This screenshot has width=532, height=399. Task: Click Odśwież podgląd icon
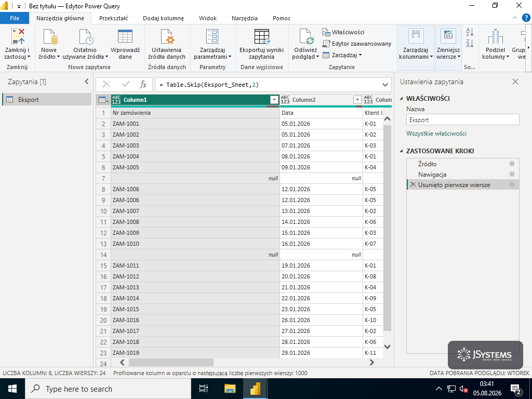pos(305,37)
